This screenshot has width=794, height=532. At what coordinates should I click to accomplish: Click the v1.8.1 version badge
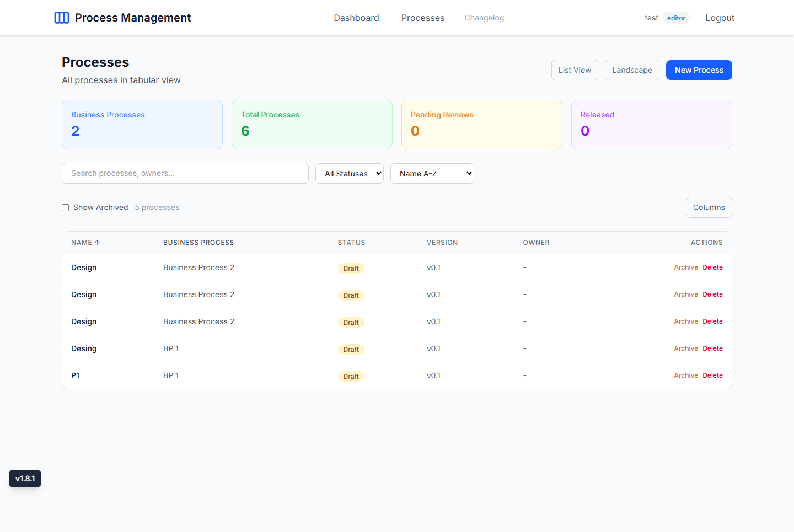(25, 479)
